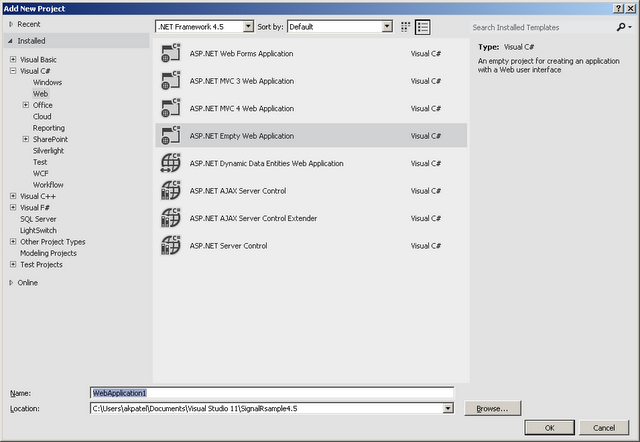Select the LightSwitch category

point(38,230)
